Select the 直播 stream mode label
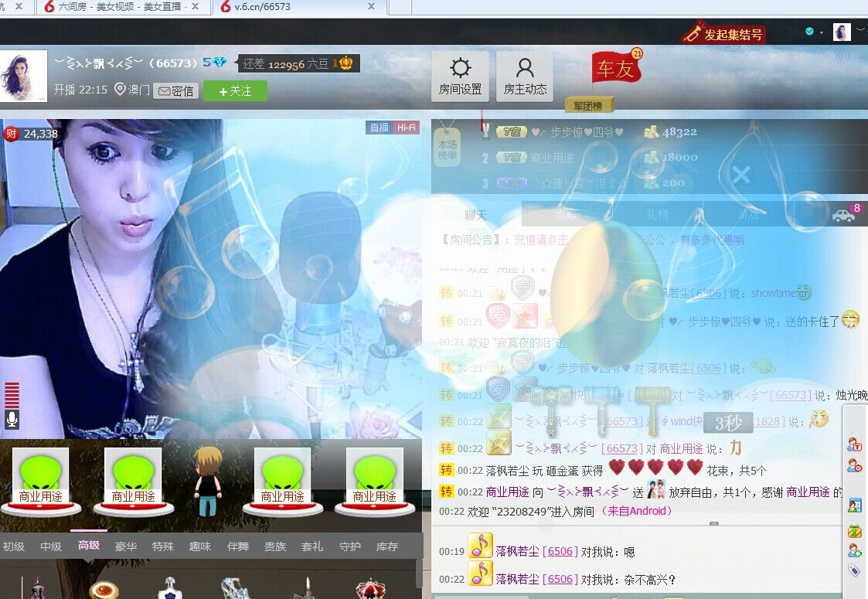This screenshot has height=599, width=868. pyautogui.click(x=380, y=128)
